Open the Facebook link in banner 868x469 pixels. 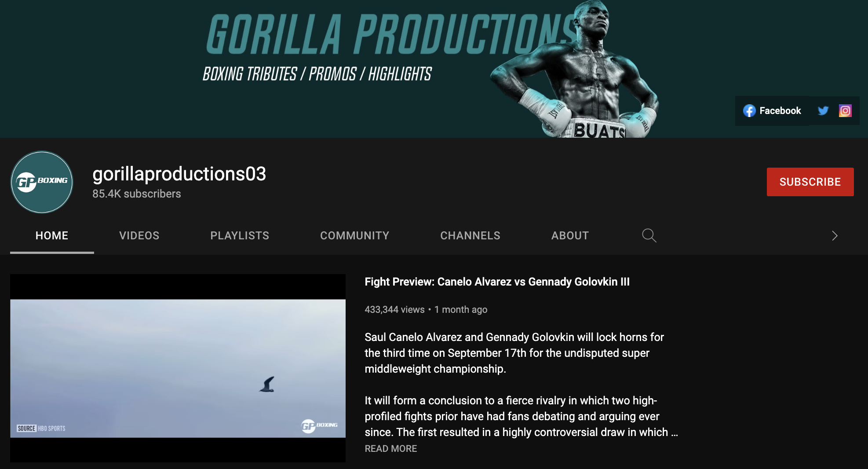(x=772, y=111)
